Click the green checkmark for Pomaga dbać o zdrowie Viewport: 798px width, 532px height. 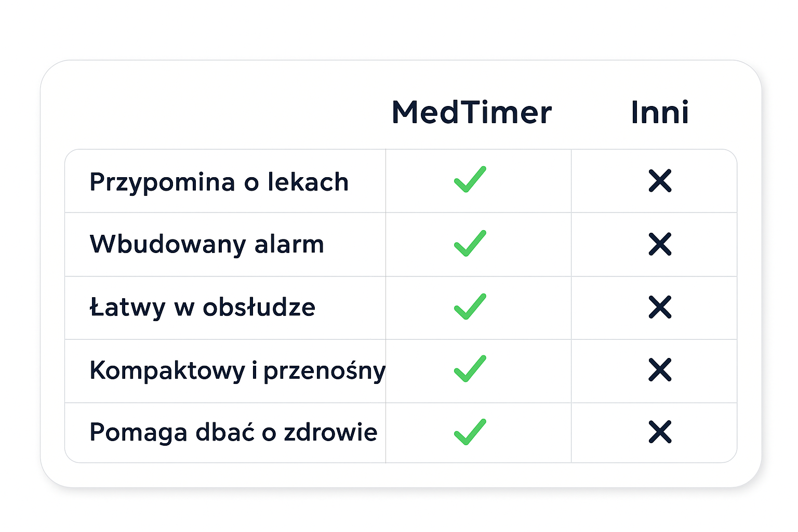pos(470,432)
